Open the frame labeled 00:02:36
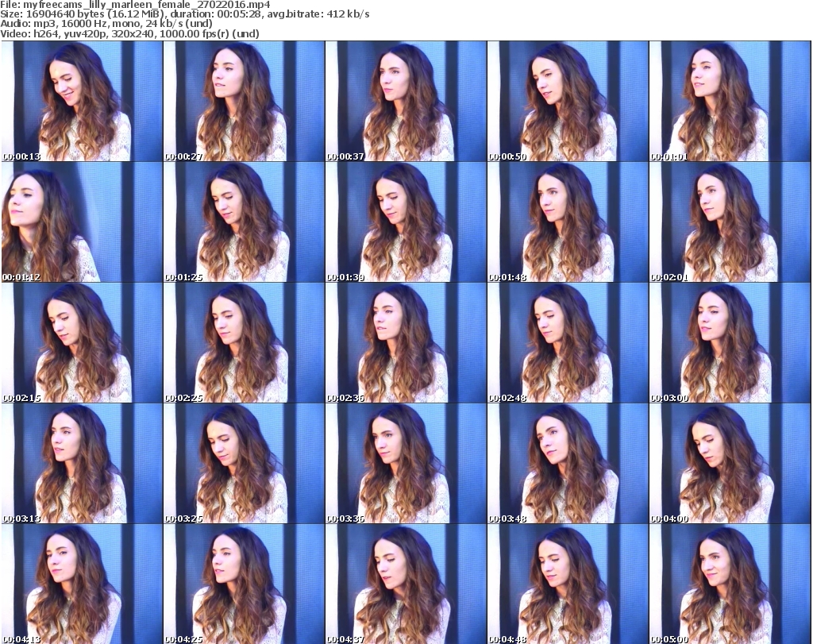Image resolution: width=813 pixels, height=644 pixels. click(x=406, y=343)
